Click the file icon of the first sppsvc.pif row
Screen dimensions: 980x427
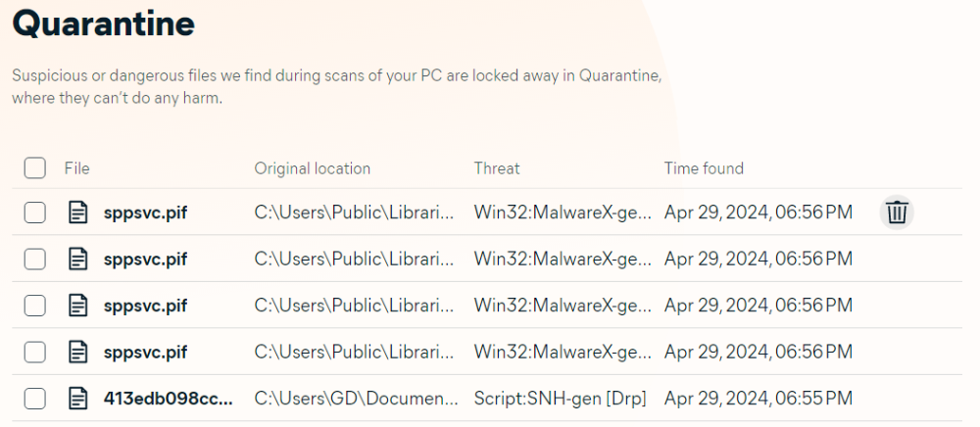click(x=77, y=213)
